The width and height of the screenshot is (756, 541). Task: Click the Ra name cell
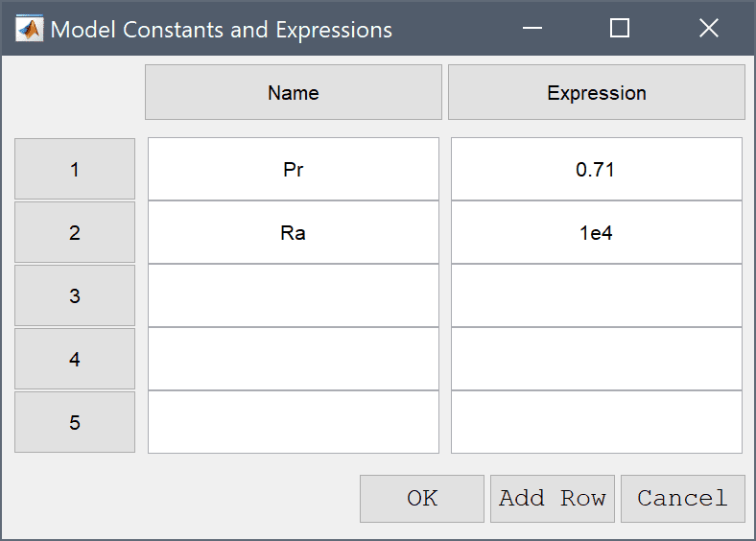point(294,232)
